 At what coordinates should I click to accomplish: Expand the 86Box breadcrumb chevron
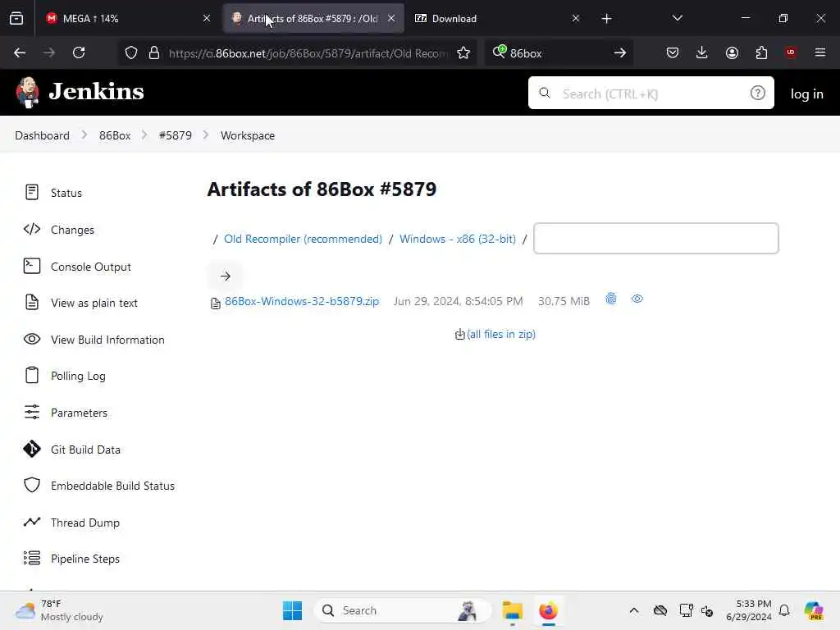click(x=144, y=135)
